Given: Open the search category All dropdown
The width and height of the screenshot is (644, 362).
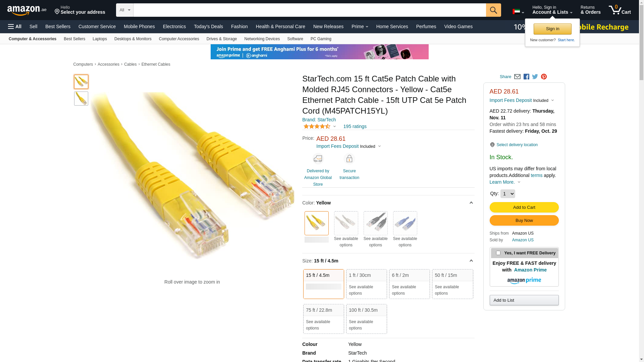Looking at the screenshot, I should pos(125,10).
